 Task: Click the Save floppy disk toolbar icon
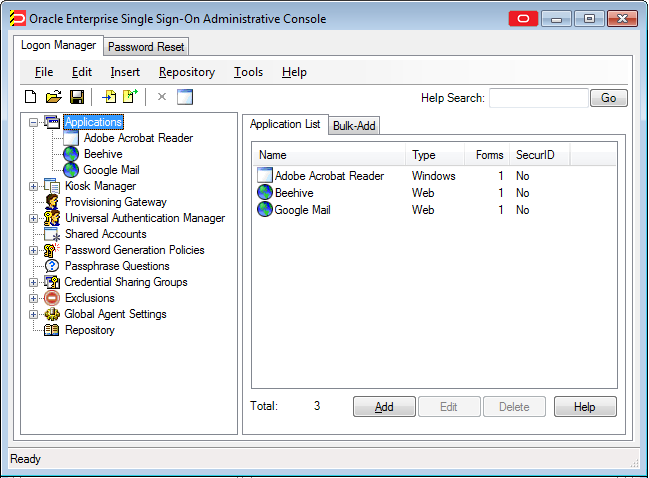coord(77,97)
